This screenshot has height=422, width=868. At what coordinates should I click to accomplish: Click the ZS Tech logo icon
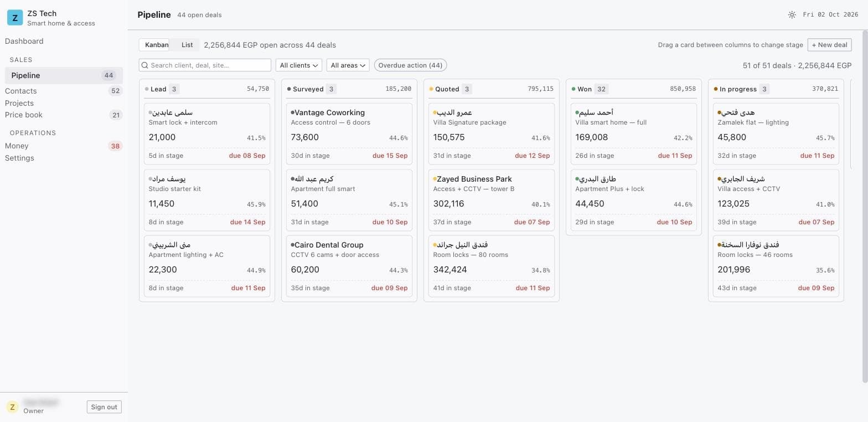[15, 18]
